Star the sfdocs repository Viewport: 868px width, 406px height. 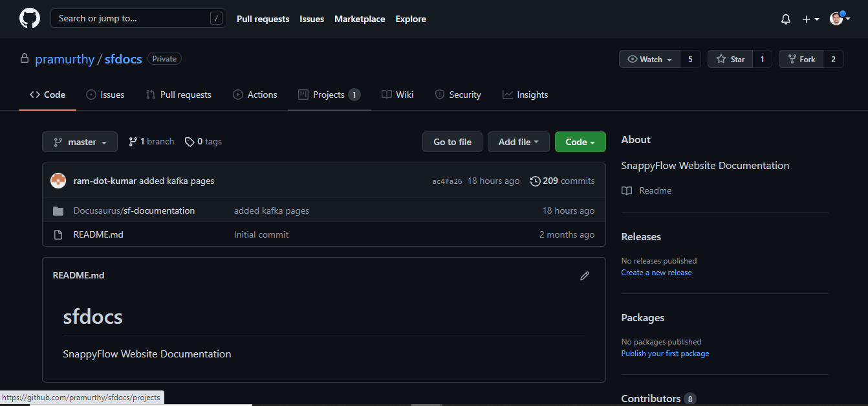730,60
